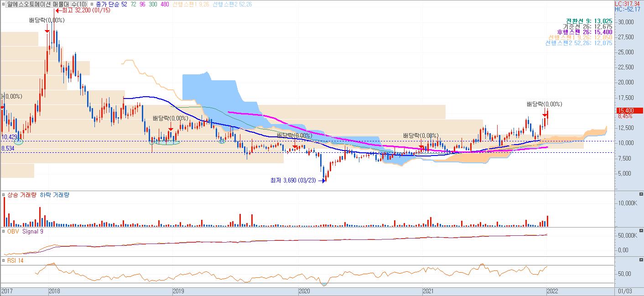This screenshot has width=644, height=296.
Task: Click the 01/03 date on time axis
Action: click(x=625, y=291)
